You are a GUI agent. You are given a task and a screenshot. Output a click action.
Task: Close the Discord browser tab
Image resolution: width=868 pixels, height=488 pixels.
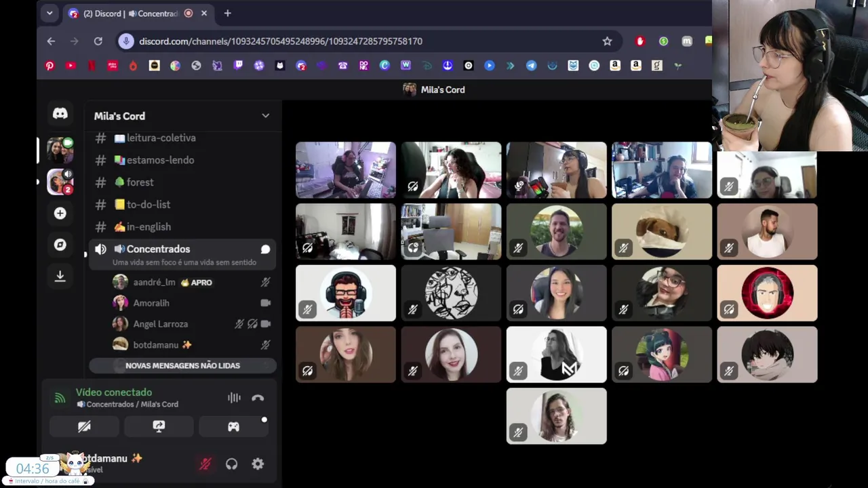203,14
